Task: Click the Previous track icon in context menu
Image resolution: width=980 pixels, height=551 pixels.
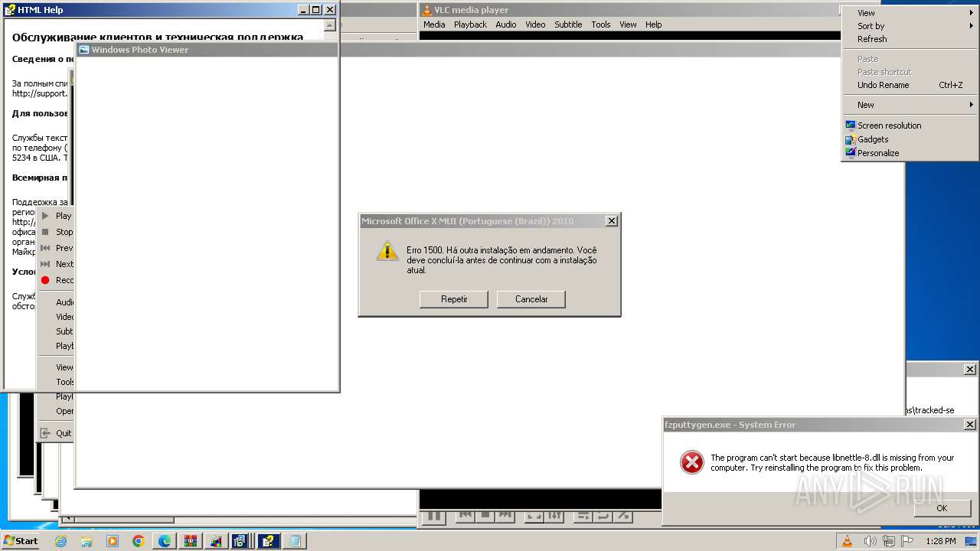Action: click(x=45, y=248)
